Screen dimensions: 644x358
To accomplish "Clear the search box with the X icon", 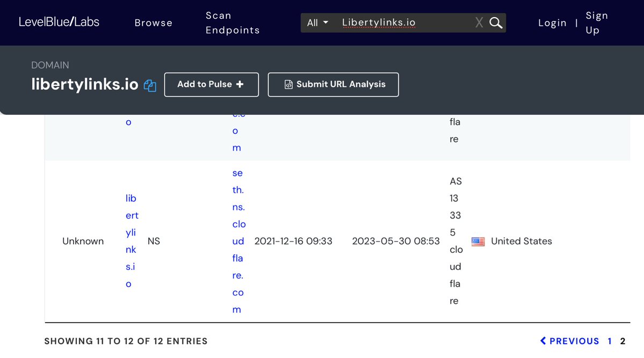I will pyautogui.click(x=479, y=23).
